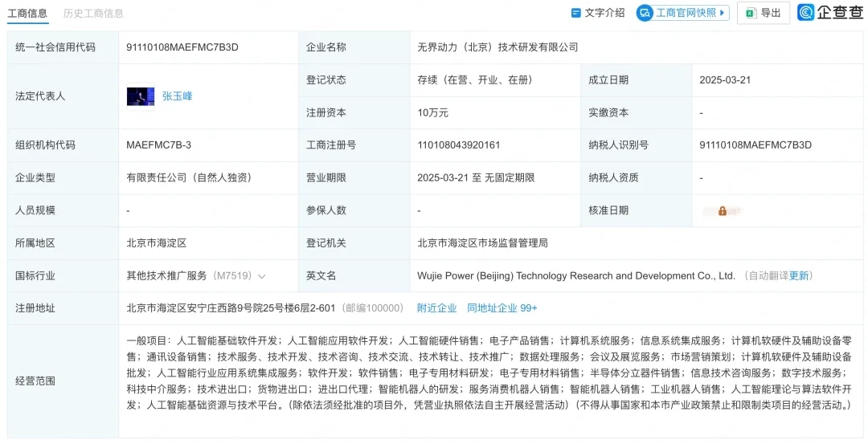The image size is (868, 444).
Task: Open the legal representative's photo thumbnail
Action: click(141, 96)
